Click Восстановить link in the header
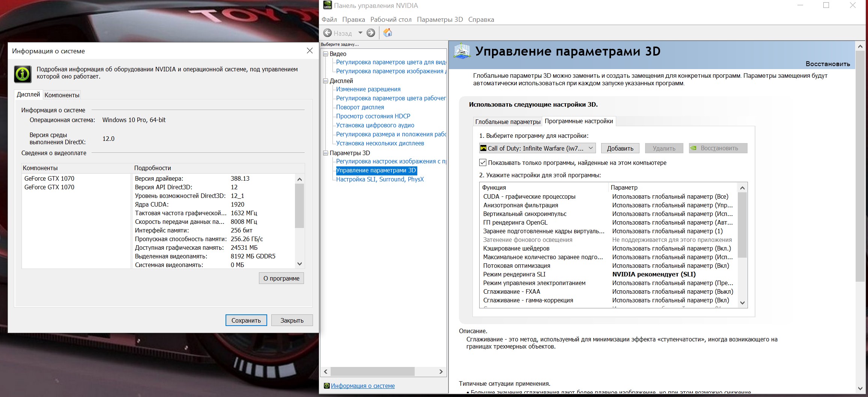 (x=828, y=64)
